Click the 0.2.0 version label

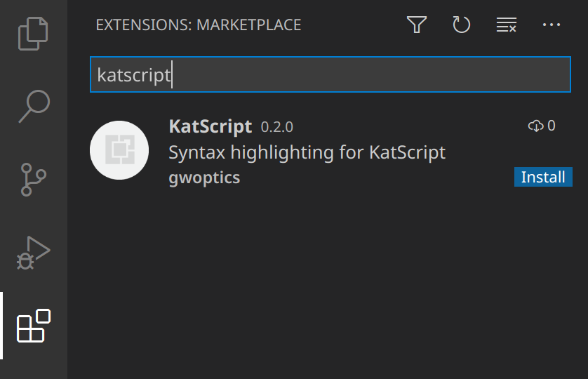[277, 127]
